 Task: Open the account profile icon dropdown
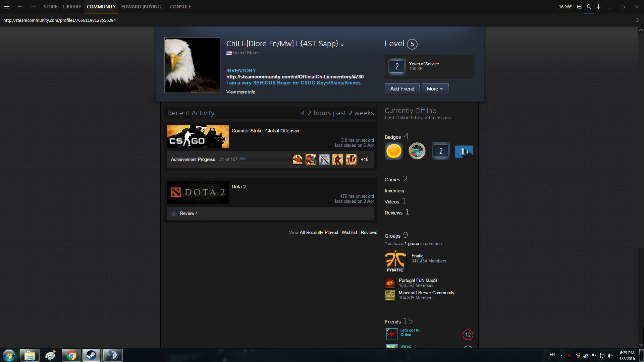coord(589,7)
